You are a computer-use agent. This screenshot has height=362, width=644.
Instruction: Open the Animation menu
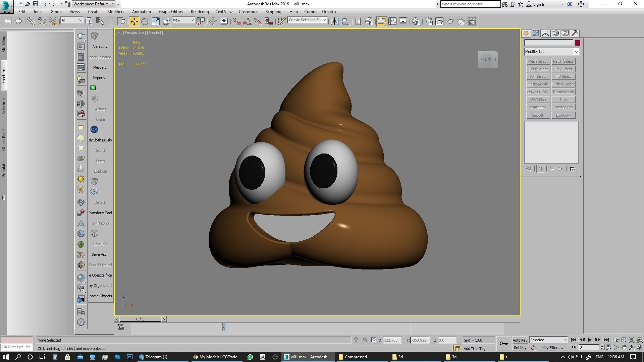[x=142, y=12]
